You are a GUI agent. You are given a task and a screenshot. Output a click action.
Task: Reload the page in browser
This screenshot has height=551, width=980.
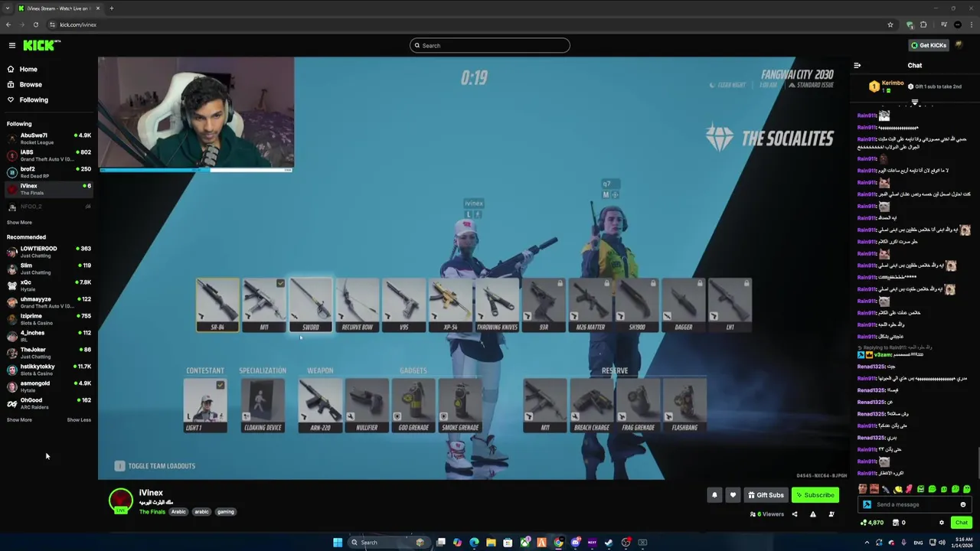35,24
